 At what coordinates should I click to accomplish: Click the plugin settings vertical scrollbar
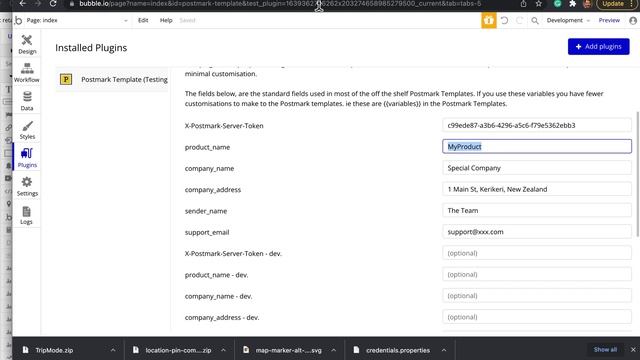[x=638, y=173]
